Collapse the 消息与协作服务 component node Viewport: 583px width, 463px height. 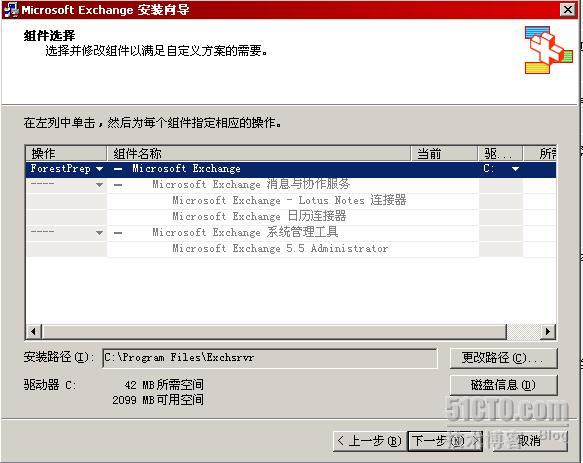tap(118, 185)
